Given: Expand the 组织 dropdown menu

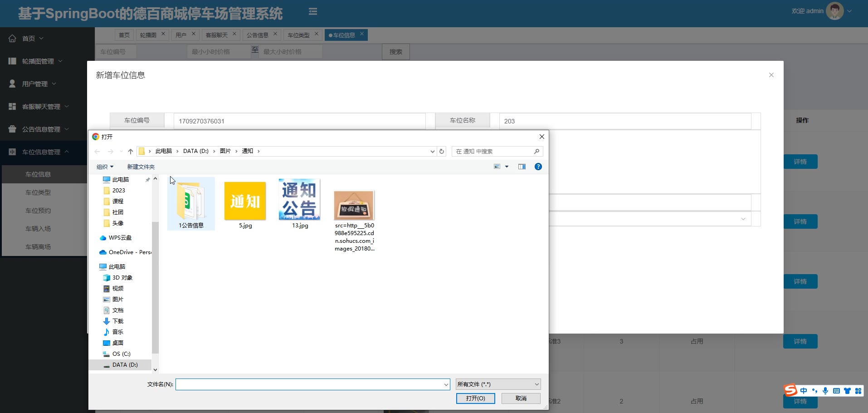Looking at the screenshot, I should pyautogui.click(x=105, y=167).
